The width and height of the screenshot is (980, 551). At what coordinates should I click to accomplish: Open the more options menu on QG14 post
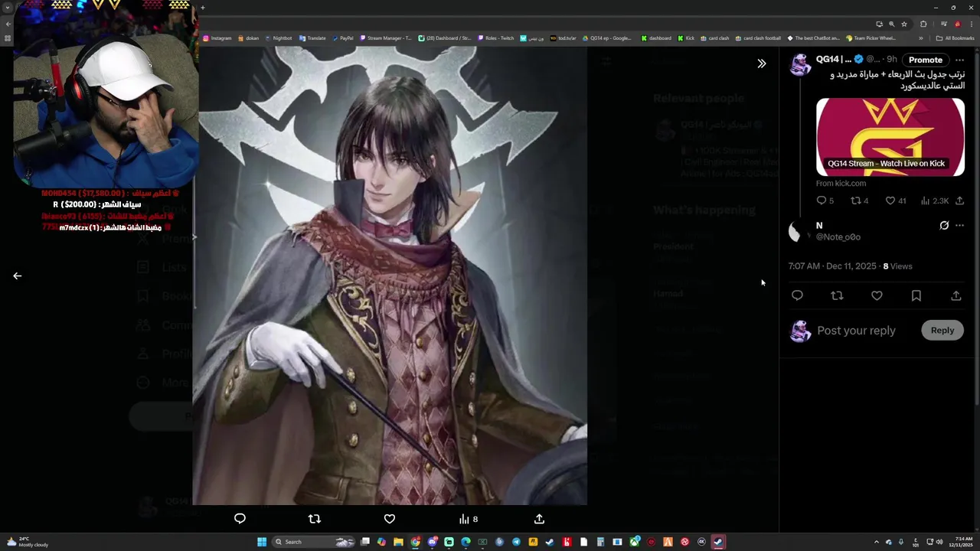(959, 60)
